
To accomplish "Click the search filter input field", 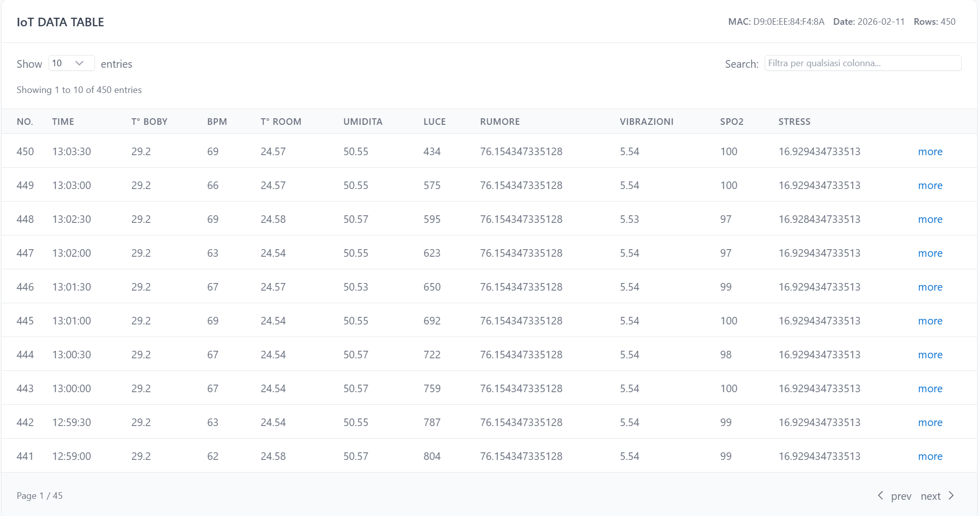I will pos(862,63).
